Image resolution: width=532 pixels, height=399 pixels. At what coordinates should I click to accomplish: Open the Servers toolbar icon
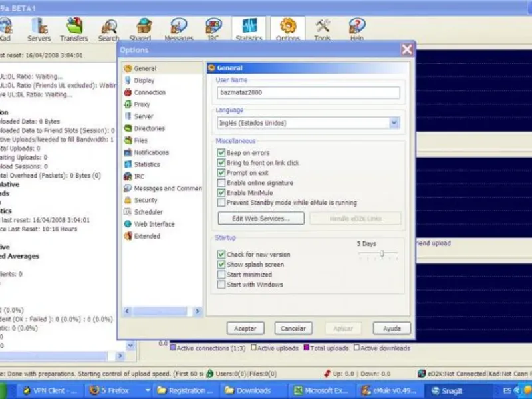pyautogui.click(x=39, y=29)
